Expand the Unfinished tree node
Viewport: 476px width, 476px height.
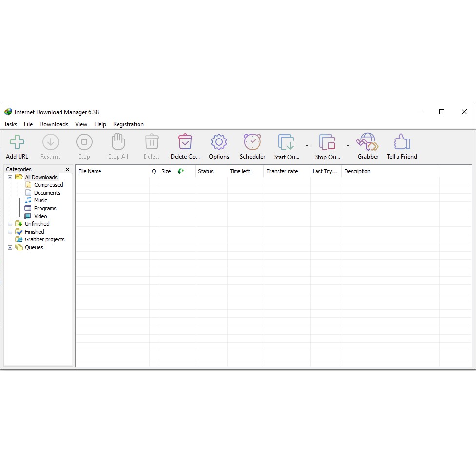click(10, 224)
